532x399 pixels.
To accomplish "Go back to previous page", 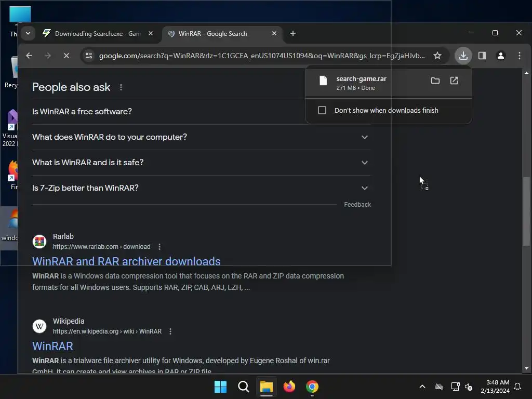I will click(29, 56).
